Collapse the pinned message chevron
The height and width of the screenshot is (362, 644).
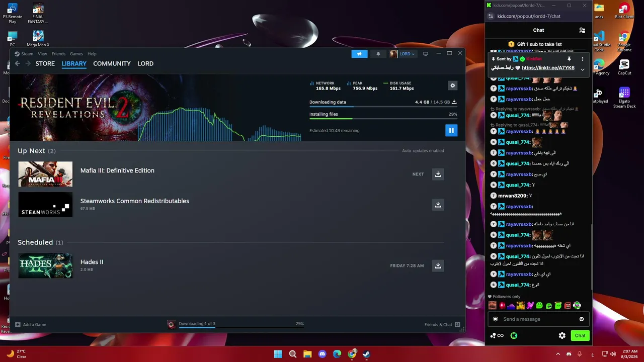click(583, 69)
